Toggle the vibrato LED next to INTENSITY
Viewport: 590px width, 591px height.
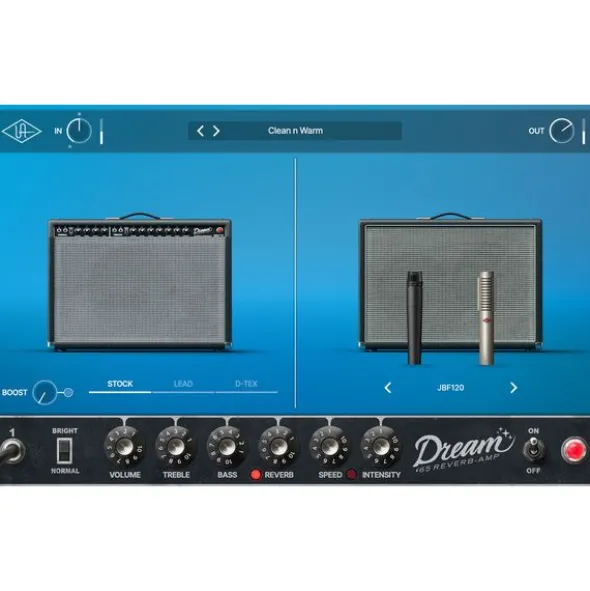pos(351,475)
